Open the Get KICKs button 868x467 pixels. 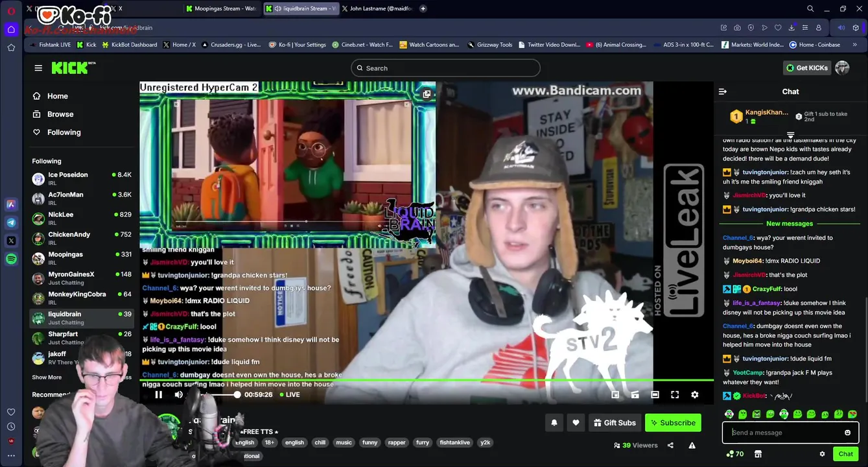(x=806, y=67)
